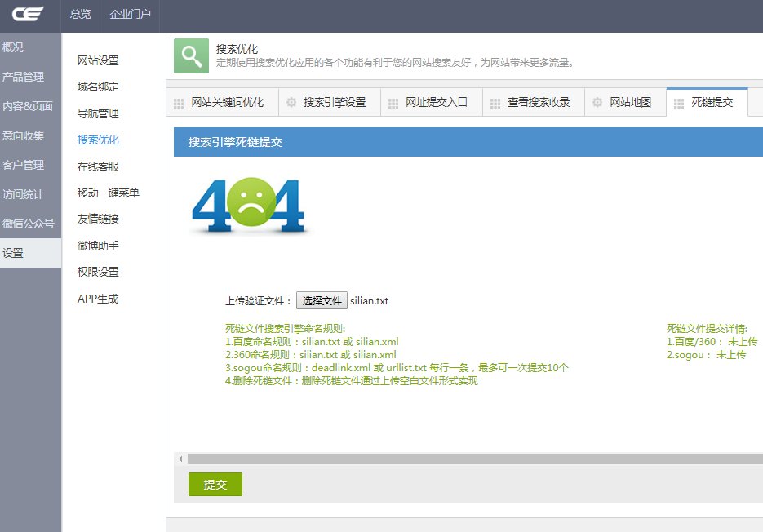Viewport: 763px width, 532px height.
Task: Click the CE logo icon
Action: point(27,14)
